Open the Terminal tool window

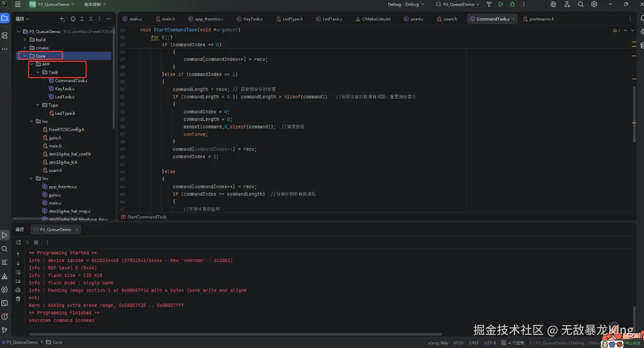pyautogui.click(x=5, y=303)
